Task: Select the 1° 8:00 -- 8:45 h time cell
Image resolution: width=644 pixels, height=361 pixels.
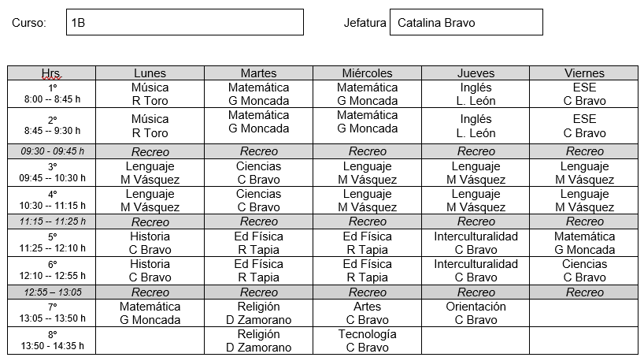Action: (x=52, y=94)
